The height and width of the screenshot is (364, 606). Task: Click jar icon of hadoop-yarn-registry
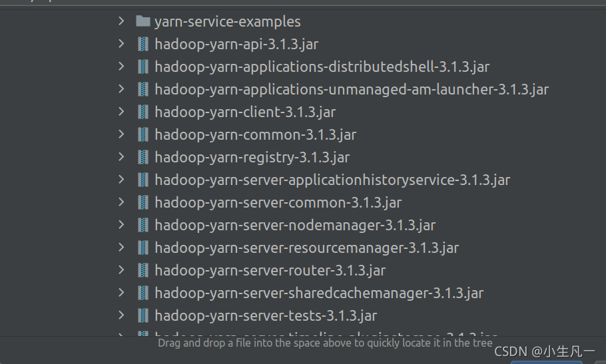tap(143, 157)
